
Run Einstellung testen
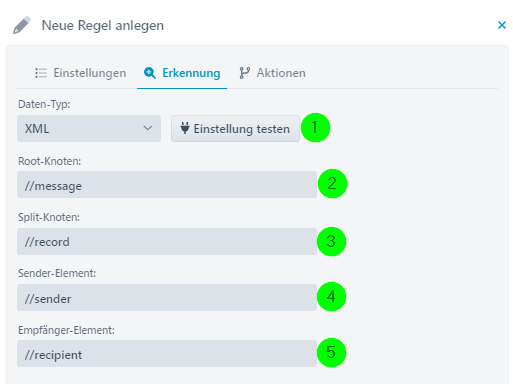click(x=235, y=129)
